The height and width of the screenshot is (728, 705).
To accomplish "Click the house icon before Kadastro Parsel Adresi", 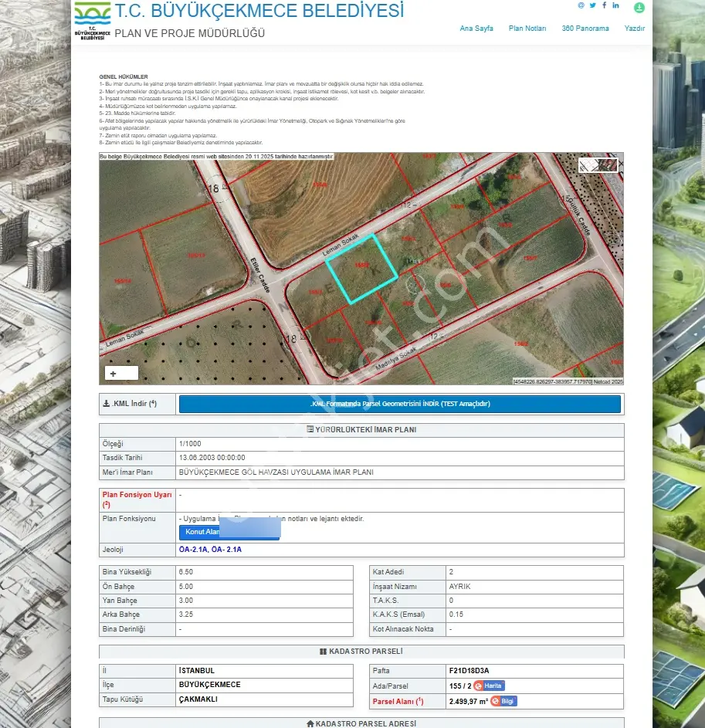I will pos(310,723).
